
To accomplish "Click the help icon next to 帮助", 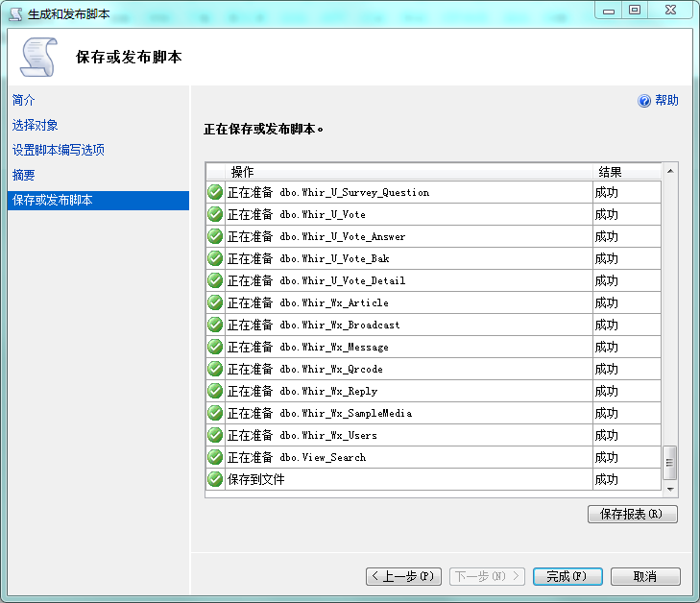I will coord(644,101).
